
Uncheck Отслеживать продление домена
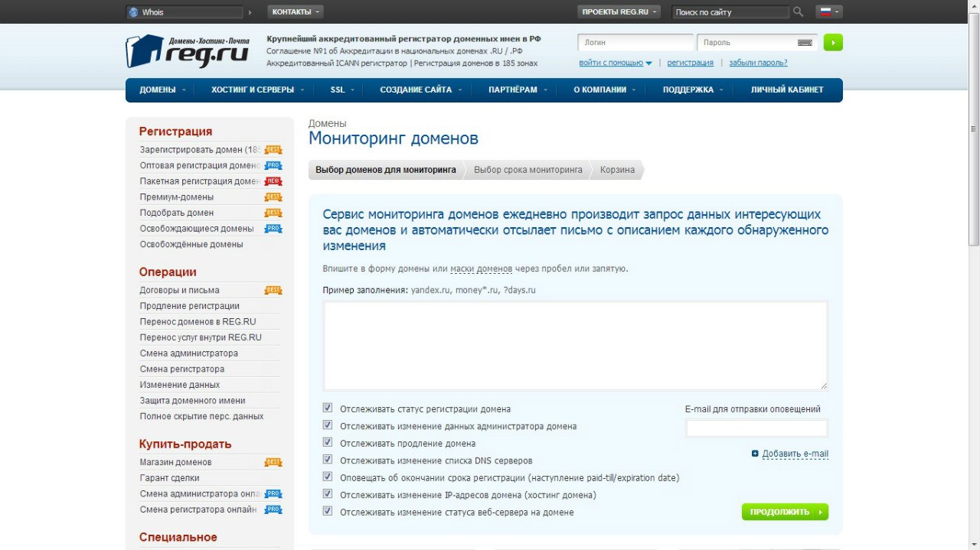[328, 442]
